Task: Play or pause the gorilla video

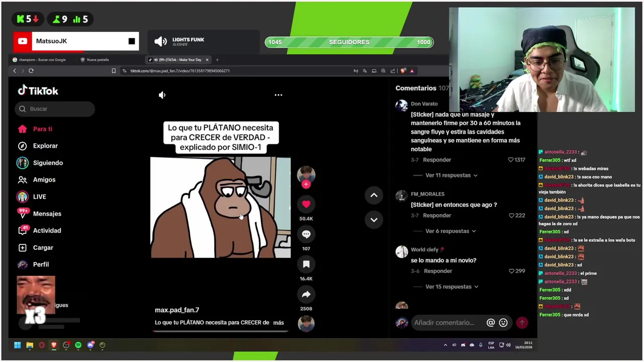Action: [220, 207]
